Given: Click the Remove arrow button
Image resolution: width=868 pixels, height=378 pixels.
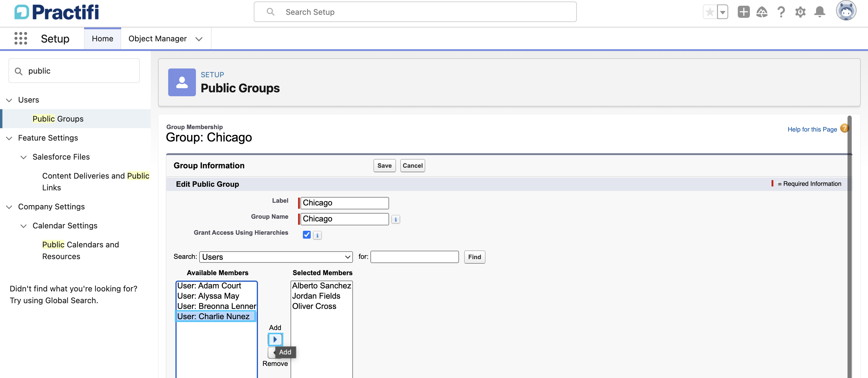Looking at the screenshot, I should [272, 352].
